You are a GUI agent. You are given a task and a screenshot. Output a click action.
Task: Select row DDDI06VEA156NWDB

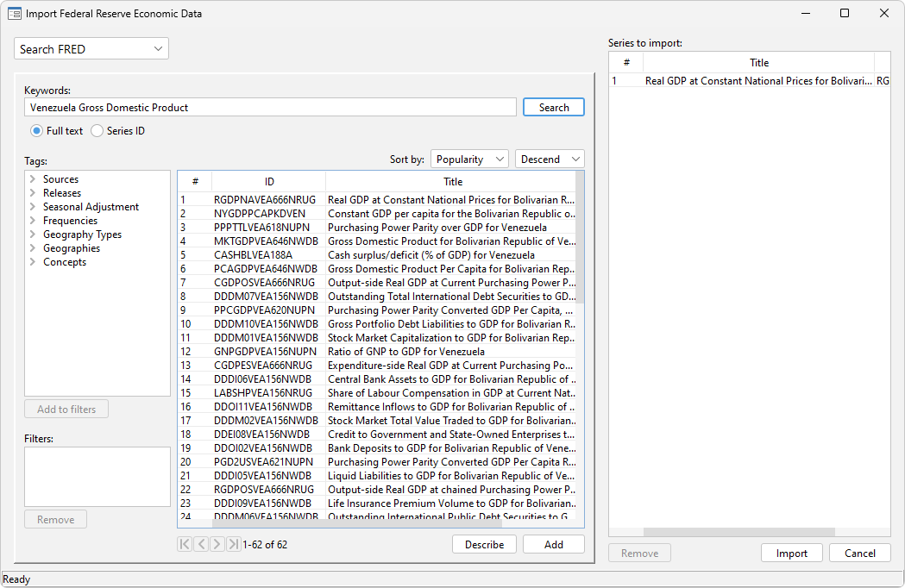click(377, 379)
